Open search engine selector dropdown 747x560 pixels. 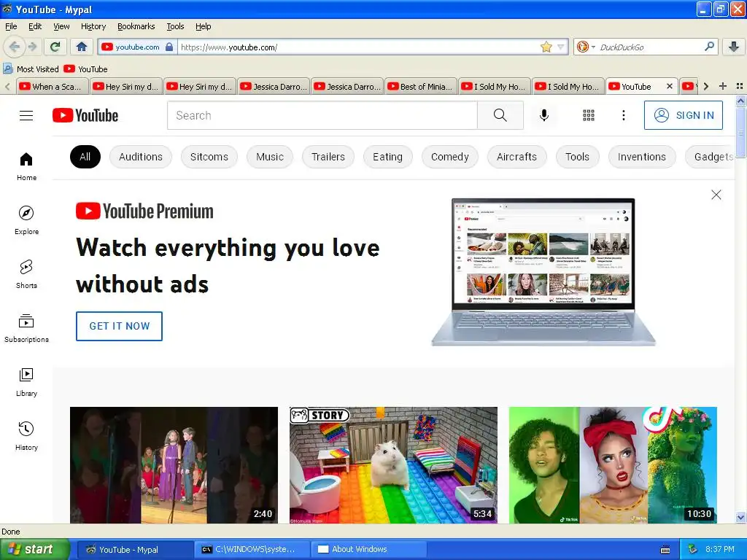click(593, 47)
